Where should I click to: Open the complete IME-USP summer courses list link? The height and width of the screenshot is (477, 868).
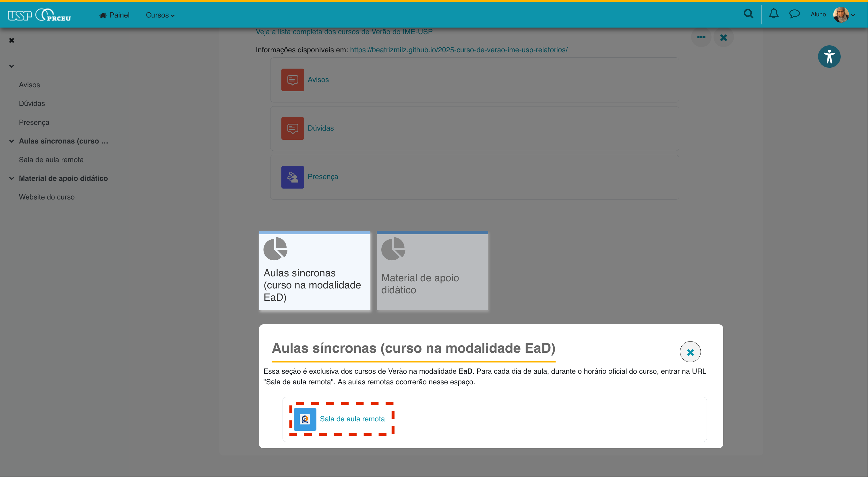click(x=344, y=32)
